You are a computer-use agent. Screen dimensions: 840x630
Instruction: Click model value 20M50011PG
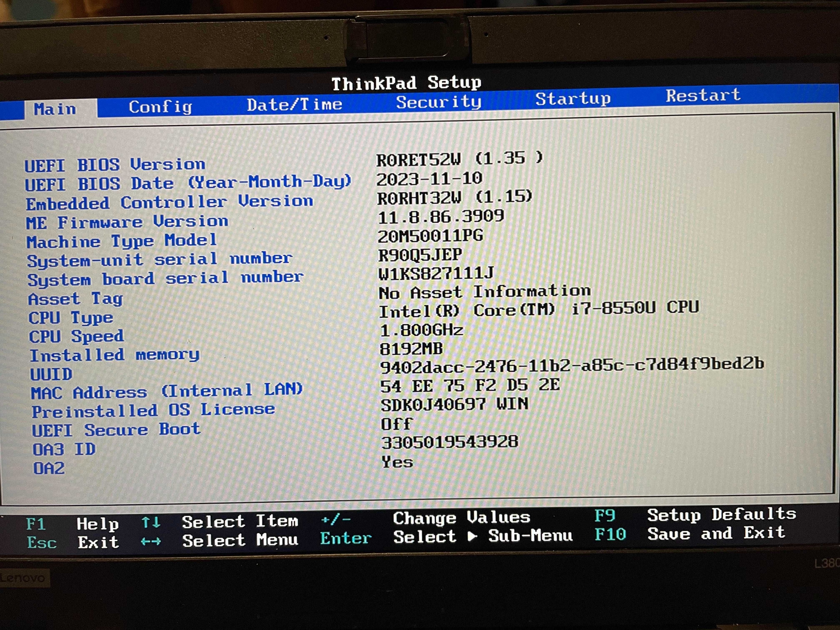click(430, 236)
